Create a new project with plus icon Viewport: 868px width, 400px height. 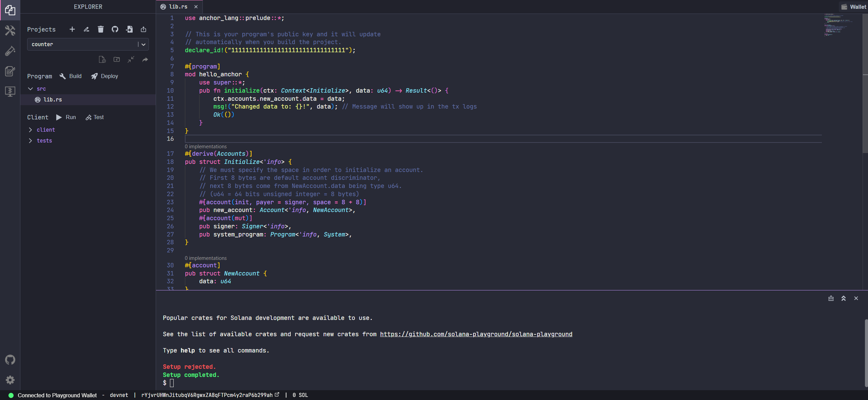(x=72, y=29)
